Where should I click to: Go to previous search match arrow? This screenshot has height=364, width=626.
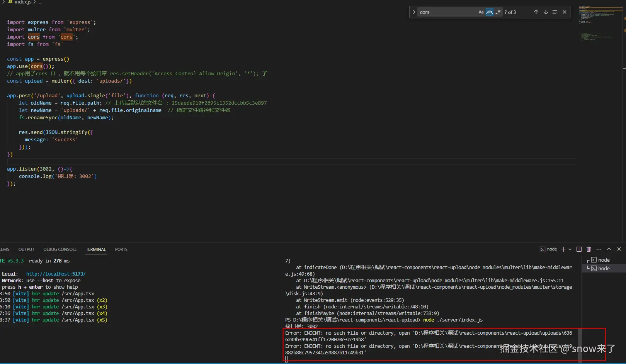(536, 12)
